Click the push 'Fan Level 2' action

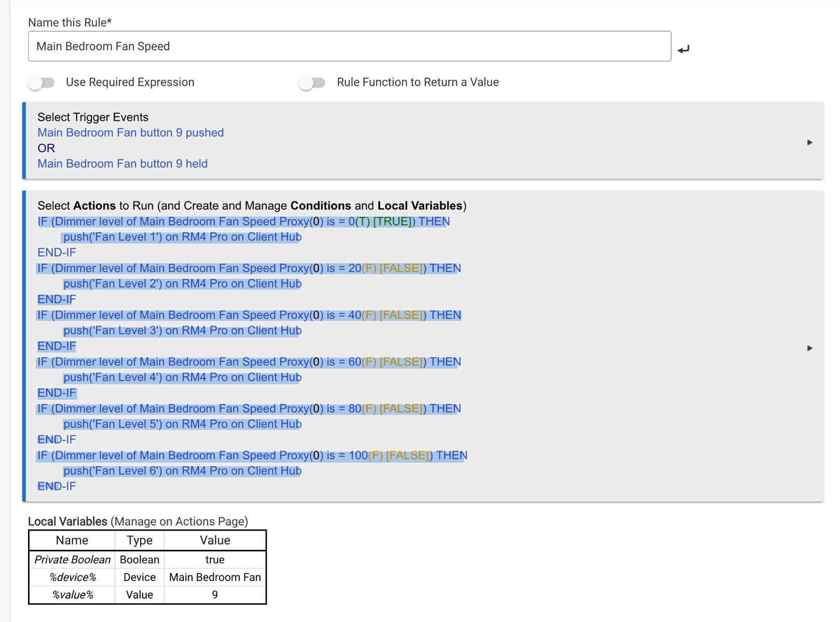[182, 284]
